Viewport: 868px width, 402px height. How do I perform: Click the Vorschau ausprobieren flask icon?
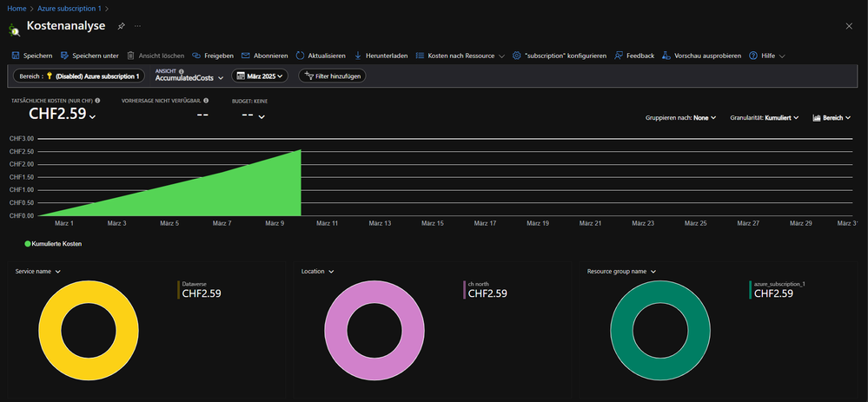click(666, 56)
